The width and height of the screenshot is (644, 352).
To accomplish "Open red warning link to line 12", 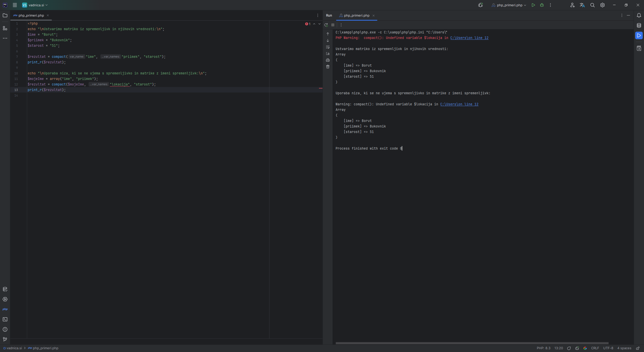I will (x=469, y=38).
